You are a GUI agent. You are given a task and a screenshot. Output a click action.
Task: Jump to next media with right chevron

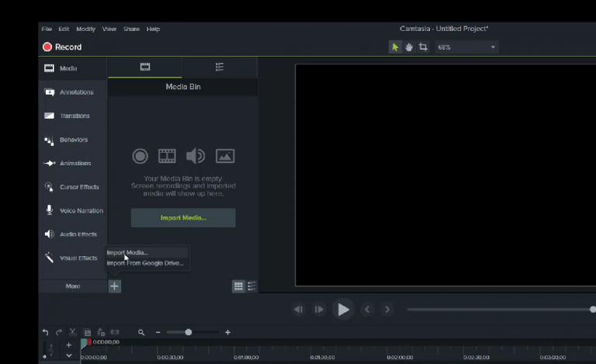[387, 310]
